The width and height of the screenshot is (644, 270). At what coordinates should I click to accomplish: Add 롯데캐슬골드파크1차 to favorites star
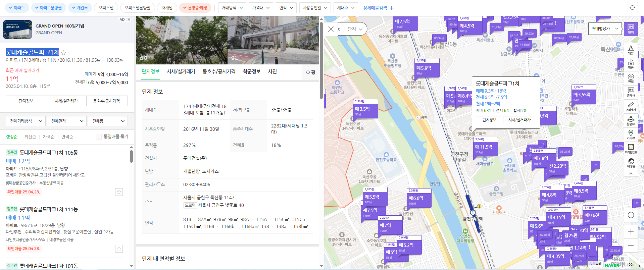[64, 53]
